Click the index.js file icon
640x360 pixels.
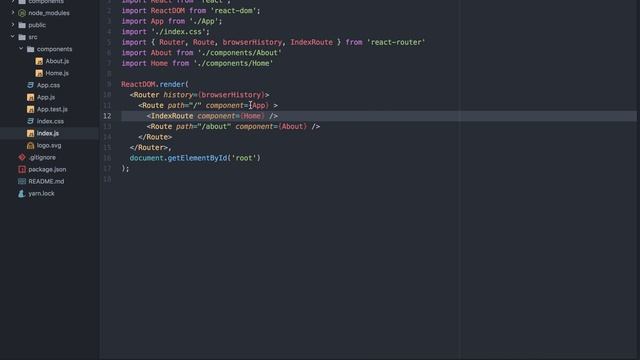pyautogui.click(x=31, y=133)
